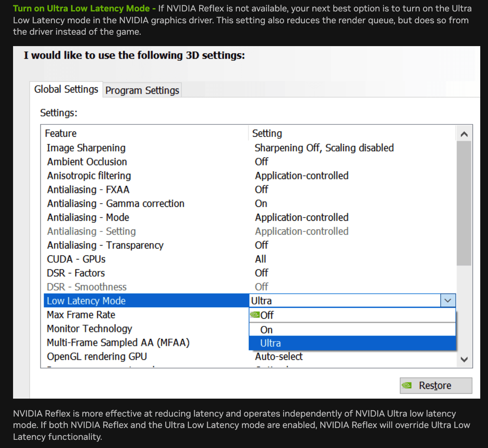
Task: Click the OpenGL rendering GPU row
Action: 97,356
